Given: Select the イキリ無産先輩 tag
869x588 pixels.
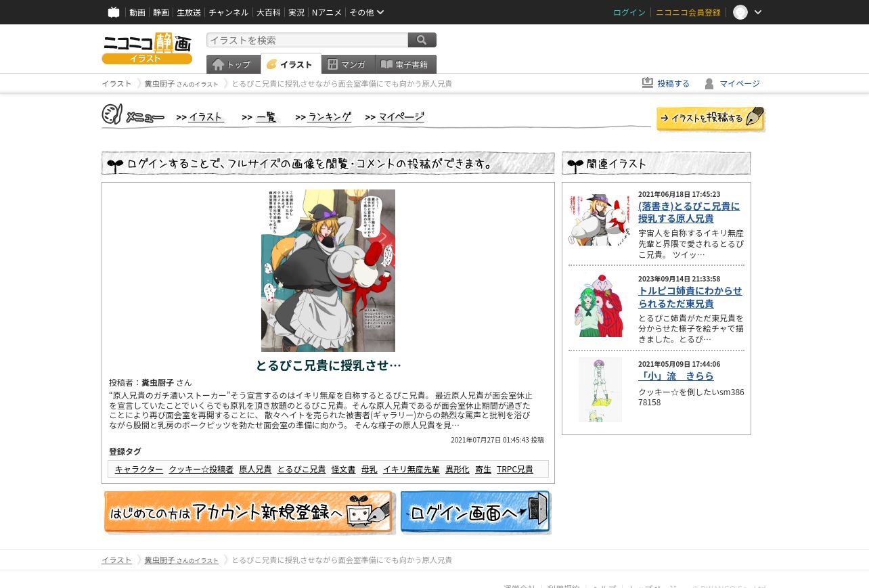Looking at the screenshot, I should [411, 469].
